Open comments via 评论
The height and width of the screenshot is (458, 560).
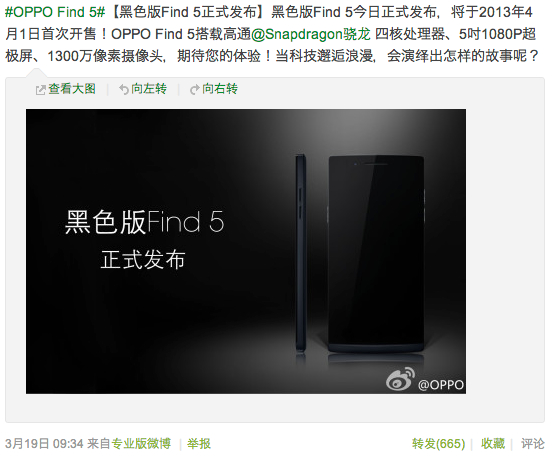click(532, 444)
